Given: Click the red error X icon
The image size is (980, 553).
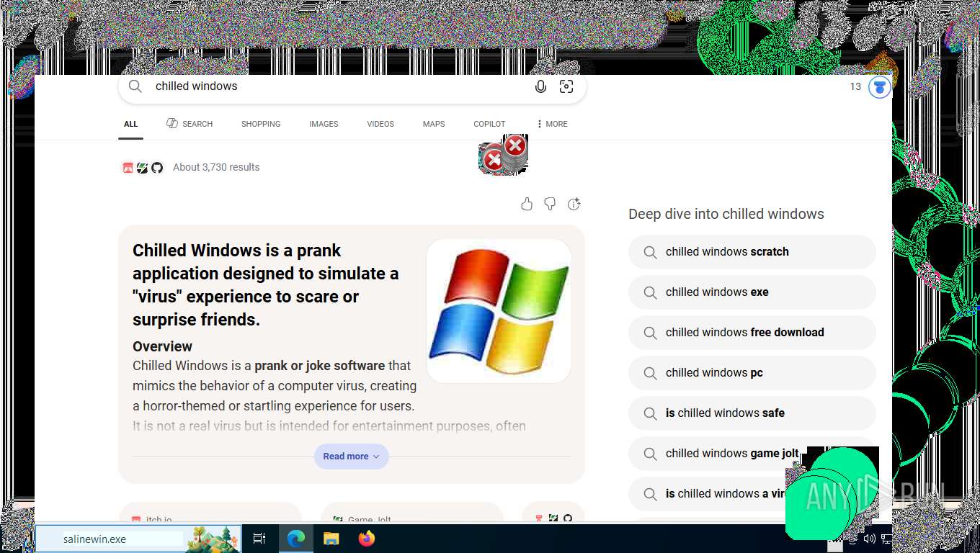Looking at the screenshot, I should 514,146.
